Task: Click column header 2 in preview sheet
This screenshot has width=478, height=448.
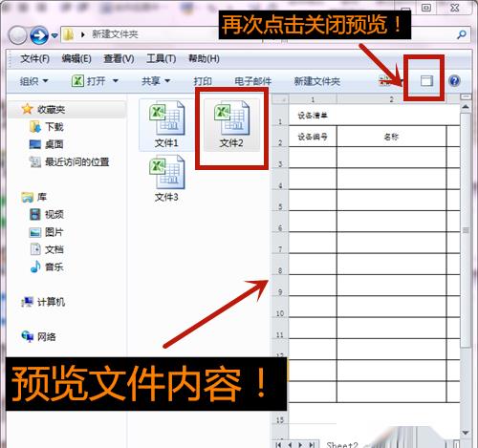Action: click(391, 99)
